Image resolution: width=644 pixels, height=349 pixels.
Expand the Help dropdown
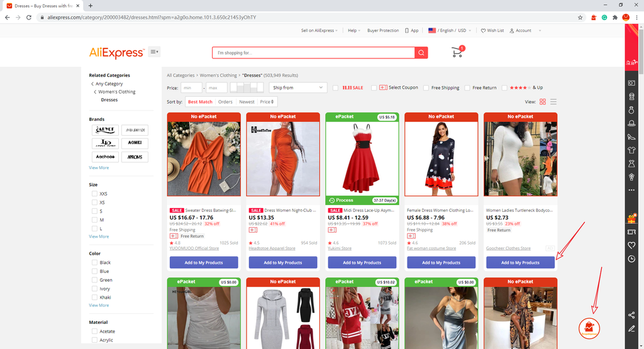pos(353,30)
